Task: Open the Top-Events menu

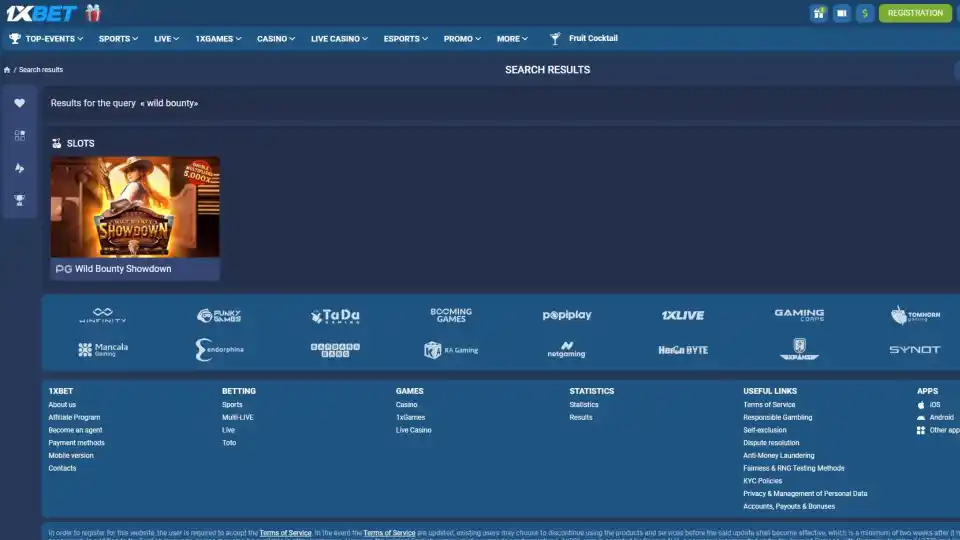Action: (x=47, y=39)
